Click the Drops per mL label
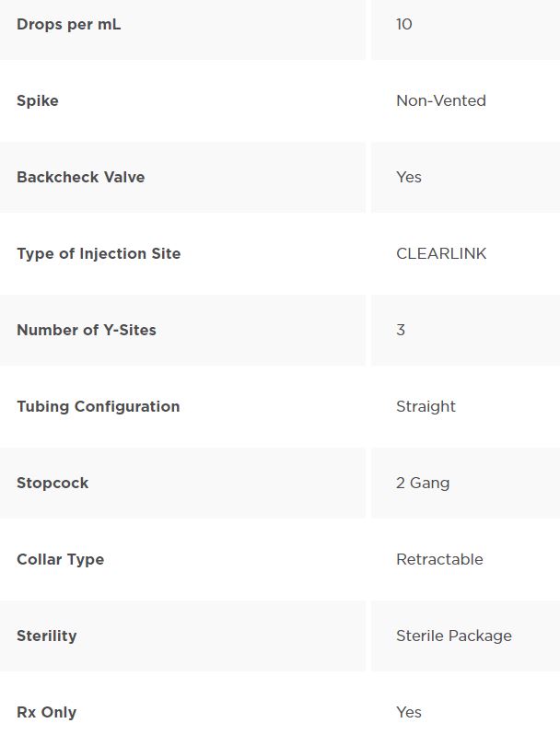 pos(68,24)
